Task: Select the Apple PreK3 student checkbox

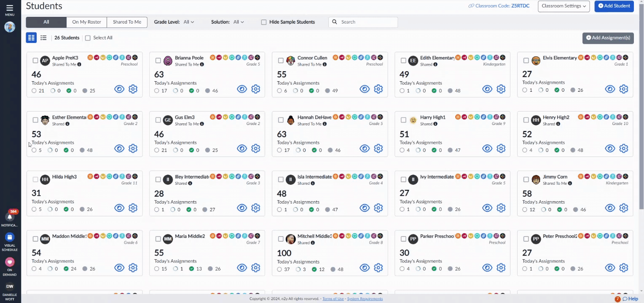Action: [x=35, y=61]
